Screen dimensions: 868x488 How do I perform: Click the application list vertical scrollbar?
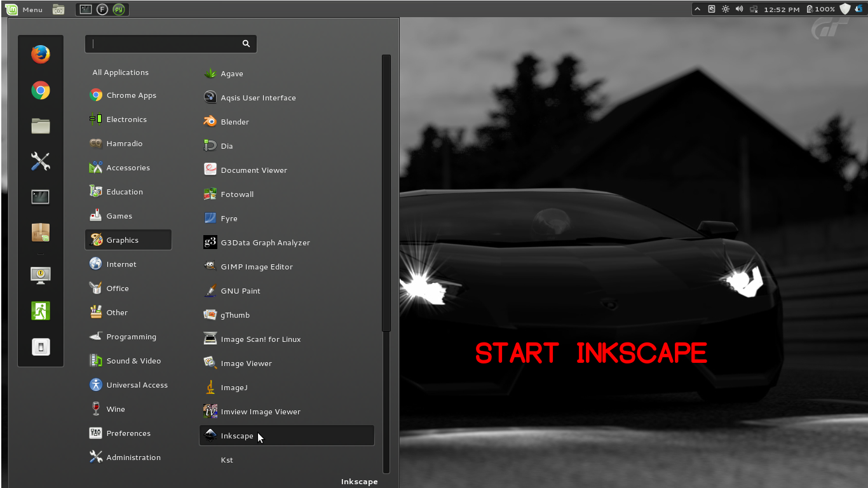pos(386,193)
